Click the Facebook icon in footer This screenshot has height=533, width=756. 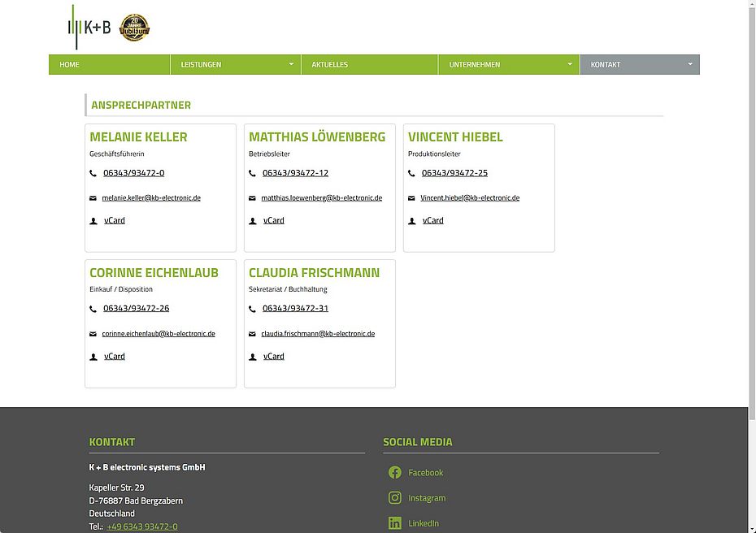[395, 473]
